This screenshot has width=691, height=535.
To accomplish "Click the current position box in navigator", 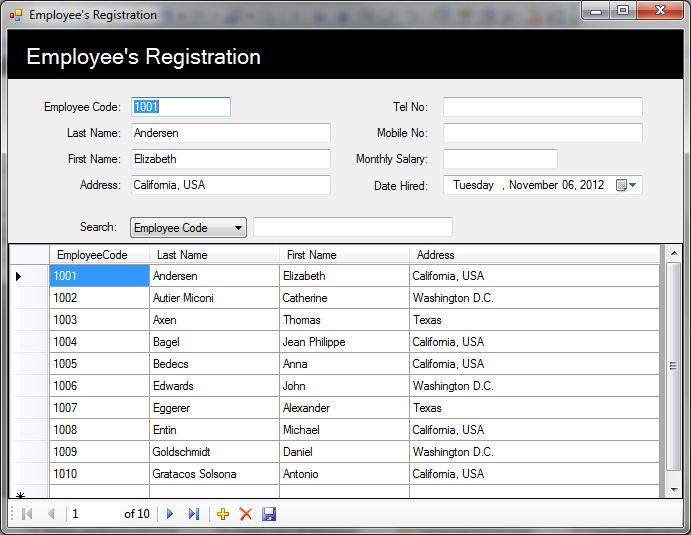I will 93,514.
